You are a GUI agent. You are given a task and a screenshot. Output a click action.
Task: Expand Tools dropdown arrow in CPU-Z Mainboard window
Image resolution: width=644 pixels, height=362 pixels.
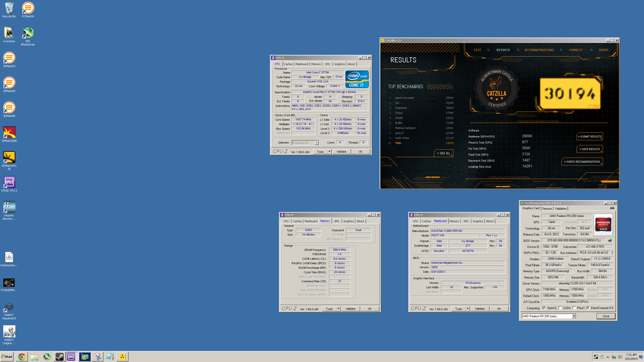(468, 309)
